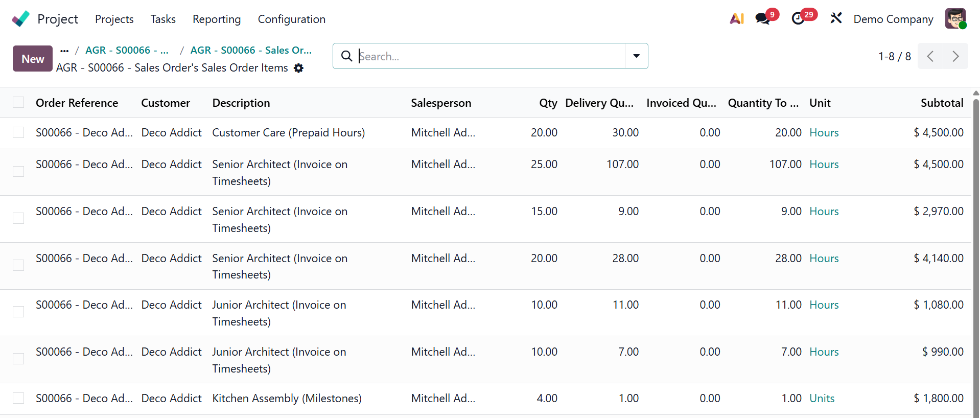Open the Demo Company switcher
This screenshot has height=418, width=980.
tap(893, 19)
